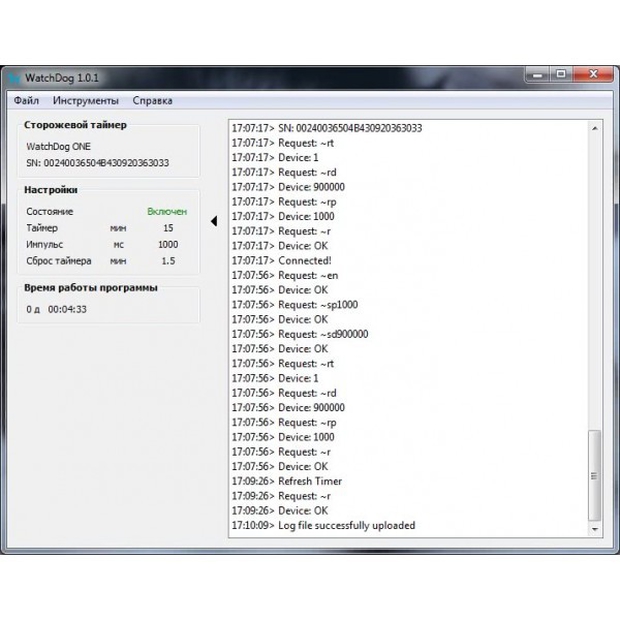Maximize the WatchDog window
The height and width of the screenshot is (620, 620).
(561, 74)
